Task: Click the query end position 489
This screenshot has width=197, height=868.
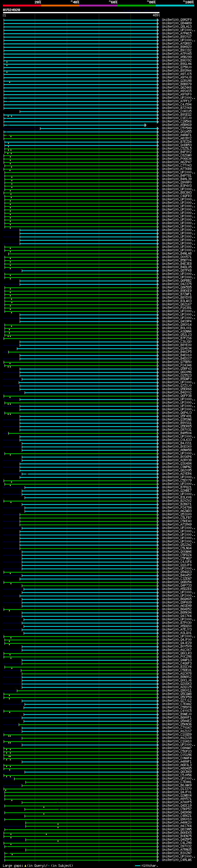Action: [x=155, y=15]
